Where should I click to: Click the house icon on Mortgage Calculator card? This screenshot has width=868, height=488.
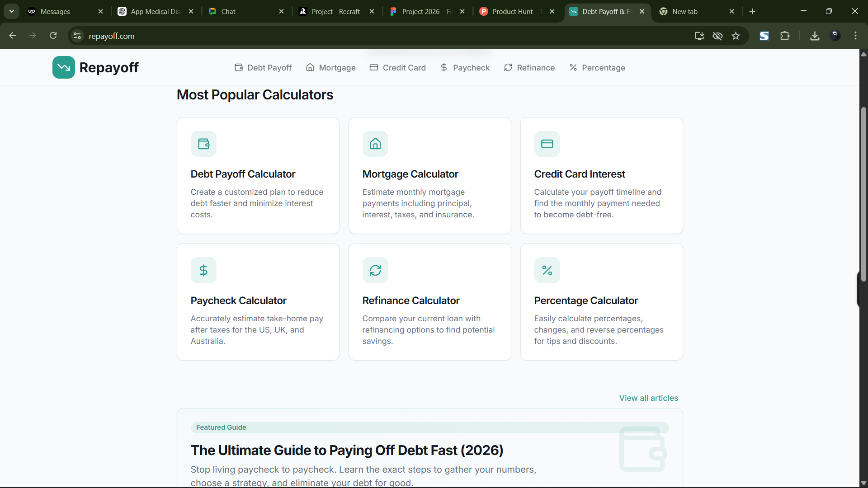pyautogui.click(x=375, y=144)
